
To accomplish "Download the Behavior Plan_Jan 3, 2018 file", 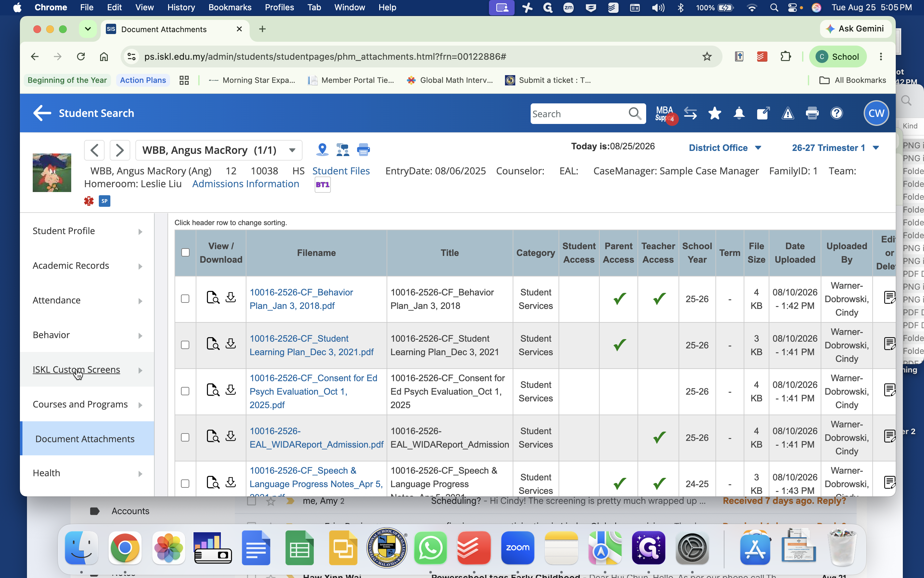I will pos(231,297).
